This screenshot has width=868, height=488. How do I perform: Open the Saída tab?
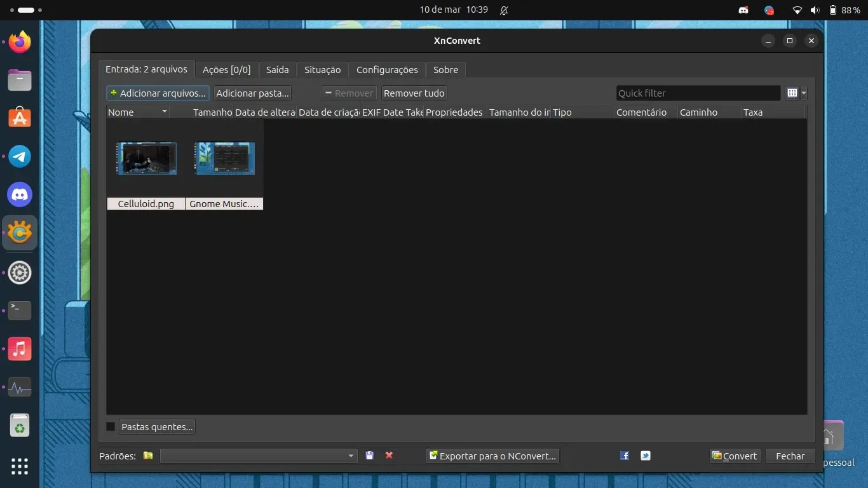(277, 70)
